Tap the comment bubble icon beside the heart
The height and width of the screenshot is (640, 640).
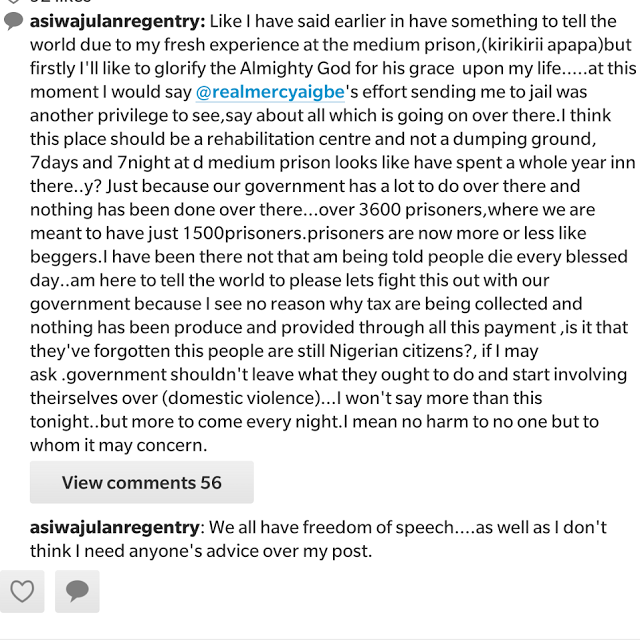pos(77,592)
